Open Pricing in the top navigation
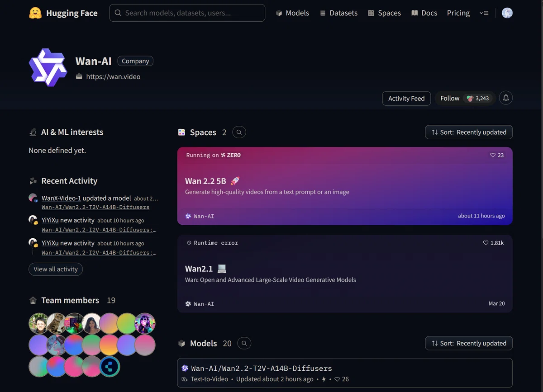 (x=458, y=13)
